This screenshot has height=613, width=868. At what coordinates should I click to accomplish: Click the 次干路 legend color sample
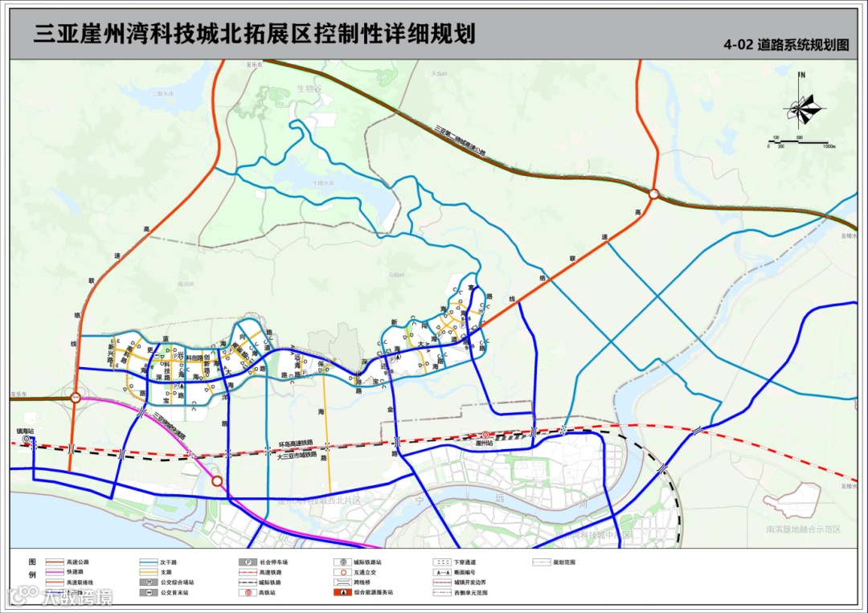click(149, 562)
